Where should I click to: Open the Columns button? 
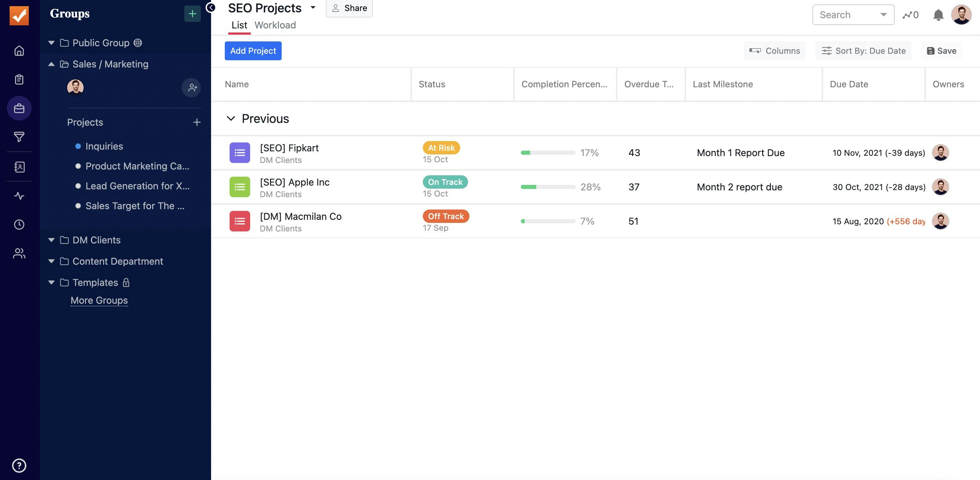(x=774, y=51)
